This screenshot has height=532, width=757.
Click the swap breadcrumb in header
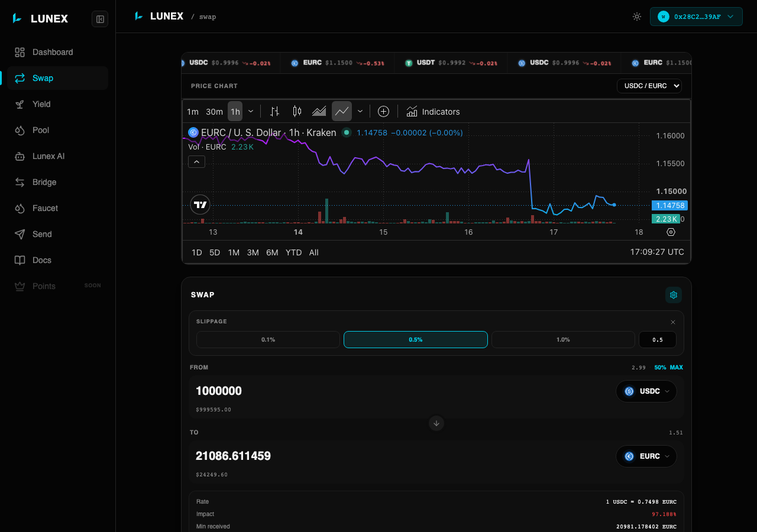(x=208, y=17)
